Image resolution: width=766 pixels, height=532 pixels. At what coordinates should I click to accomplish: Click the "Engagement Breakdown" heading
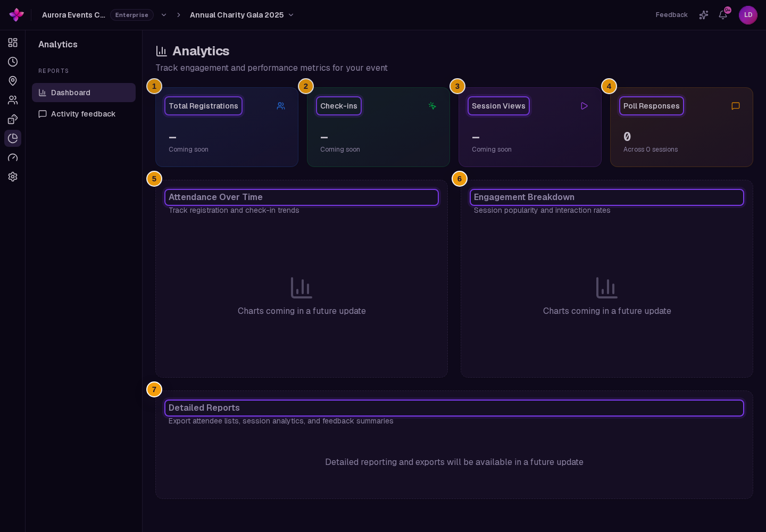[524, 197]
